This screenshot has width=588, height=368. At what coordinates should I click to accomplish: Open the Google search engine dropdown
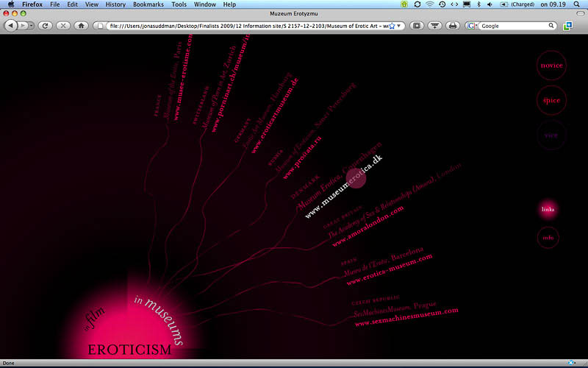pyautogui.click(x=472, y=26)
